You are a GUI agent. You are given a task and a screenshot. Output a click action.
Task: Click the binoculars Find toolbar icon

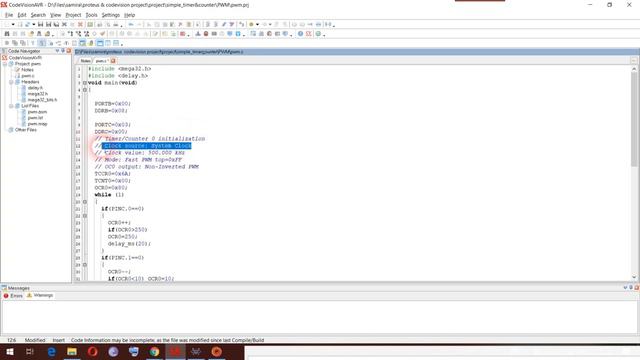click(x=7, y=34)
